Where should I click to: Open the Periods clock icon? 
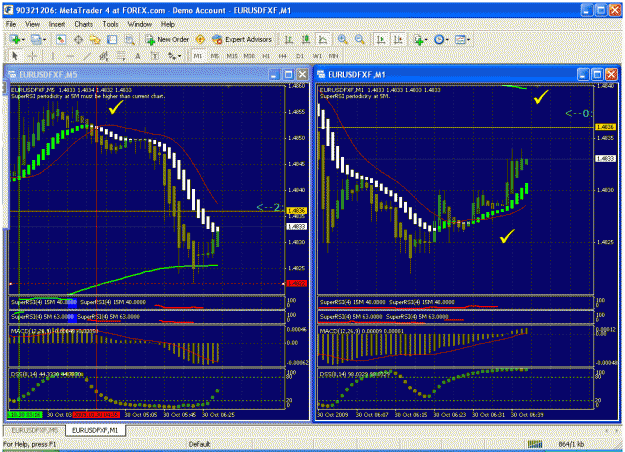tap(439, 39)
